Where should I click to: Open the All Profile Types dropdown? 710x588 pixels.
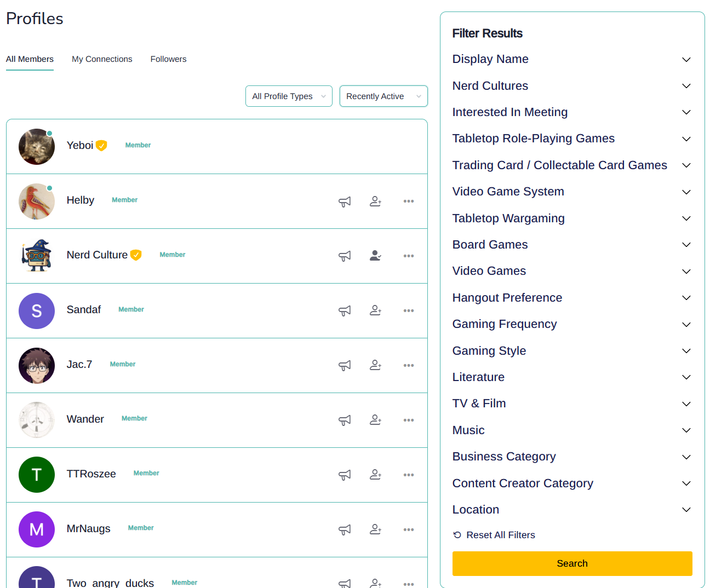click(x=289, y=96)
